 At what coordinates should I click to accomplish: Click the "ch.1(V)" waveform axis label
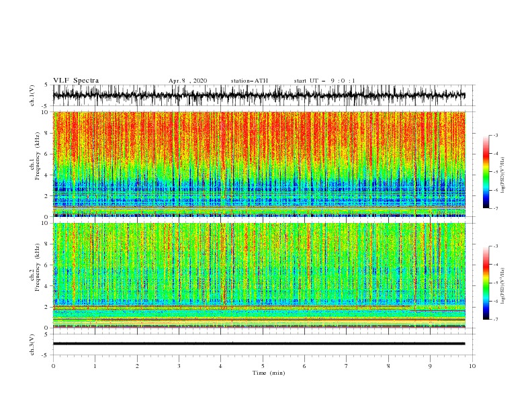tap(32, 95)
